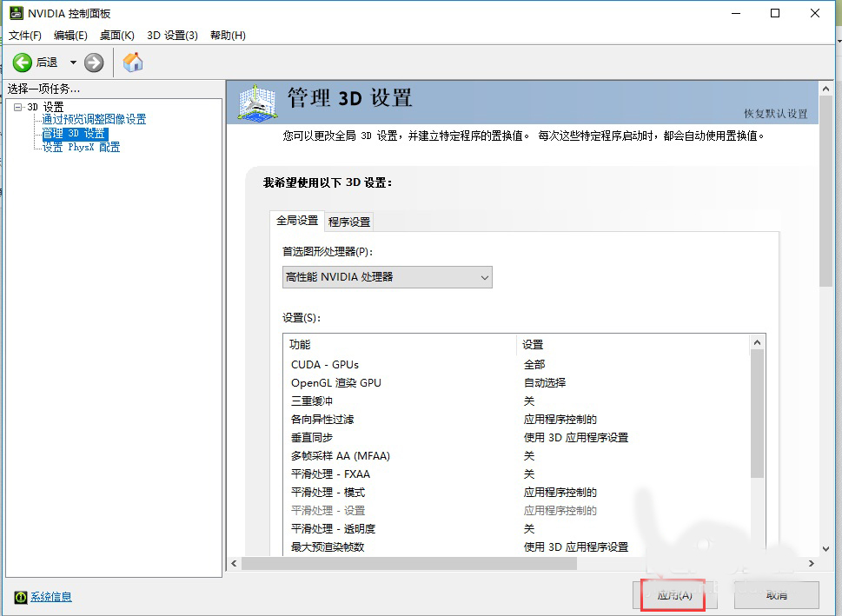Open the 首选图形处理器 combo box

coord(388,277)
